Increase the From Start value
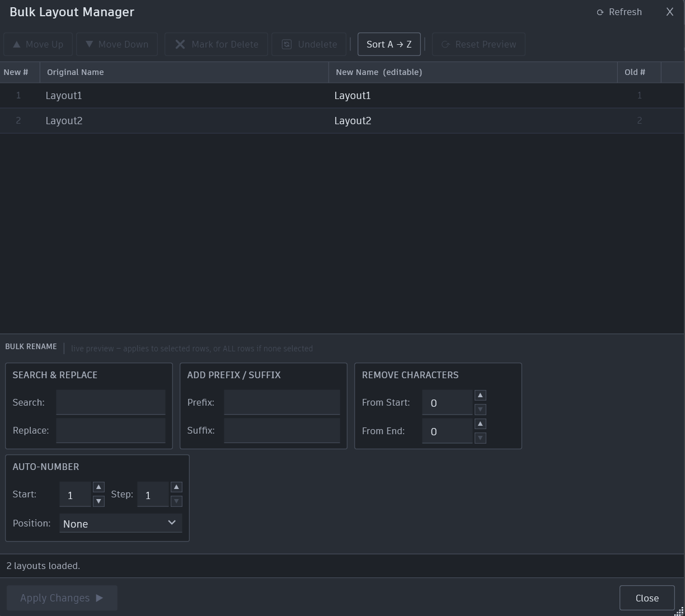The width and height of the screenshot is (685, 616). 480,396
